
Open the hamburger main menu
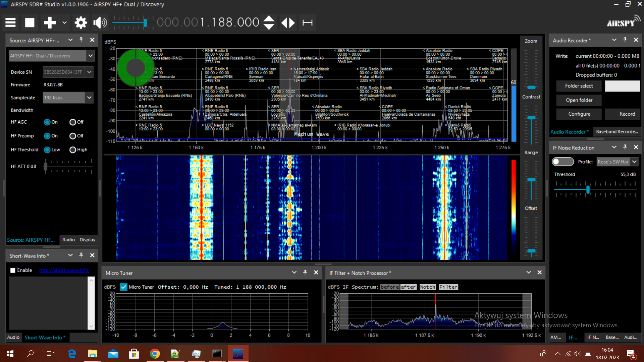click(x=10, y=23)
